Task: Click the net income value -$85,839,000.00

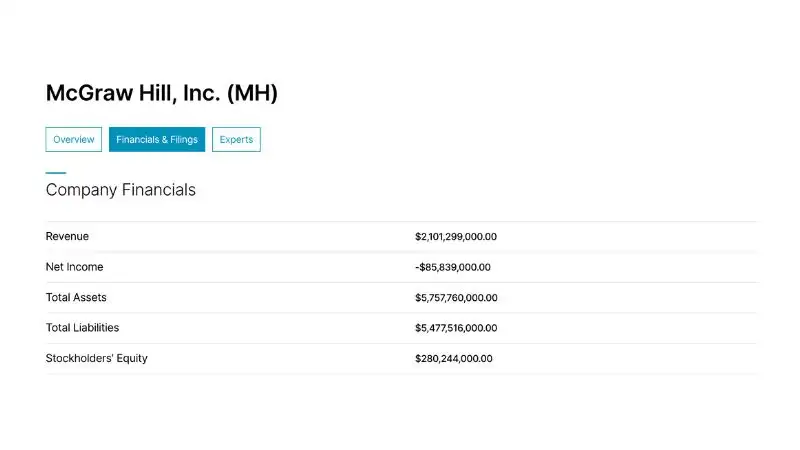Action: [x=453, y=267]
